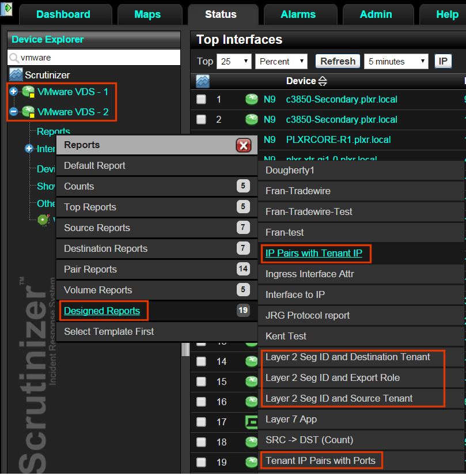466x476 pixels.
Task: Click the Scrutinizer tree root icon
Action: coord(16,75)
